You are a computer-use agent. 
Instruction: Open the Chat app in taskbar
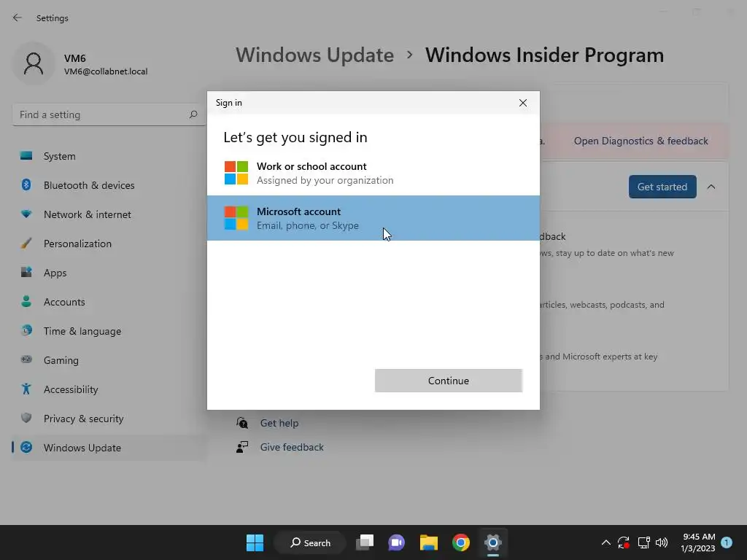396,542
